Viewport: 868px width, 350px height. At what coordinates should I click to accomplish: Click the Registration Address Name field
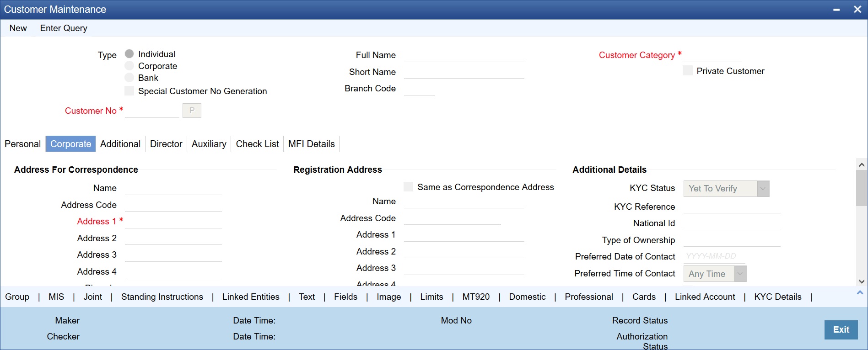(x=464, y=201)
